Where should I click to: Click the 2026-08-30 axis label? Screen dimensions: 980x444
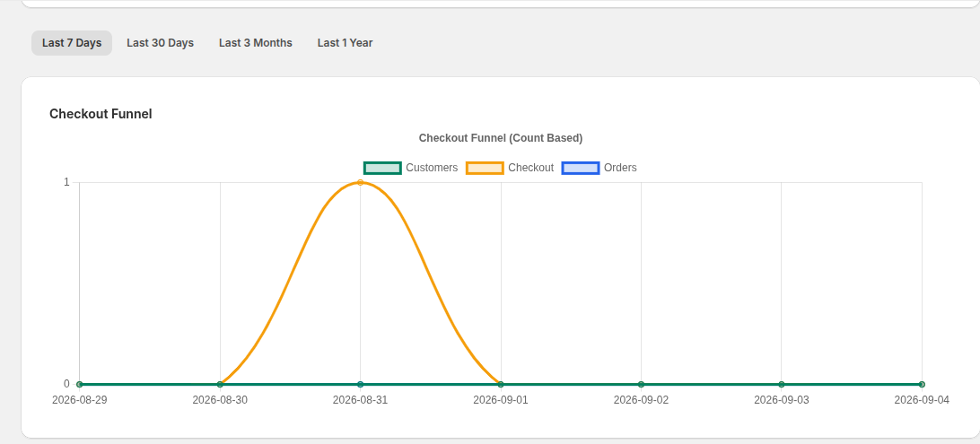220,400
